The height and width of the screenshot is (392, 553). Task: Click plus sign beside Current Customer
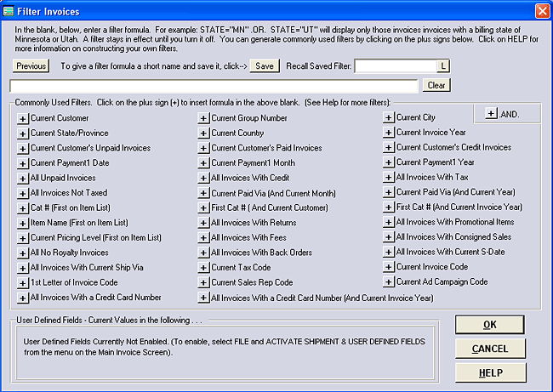22,118
